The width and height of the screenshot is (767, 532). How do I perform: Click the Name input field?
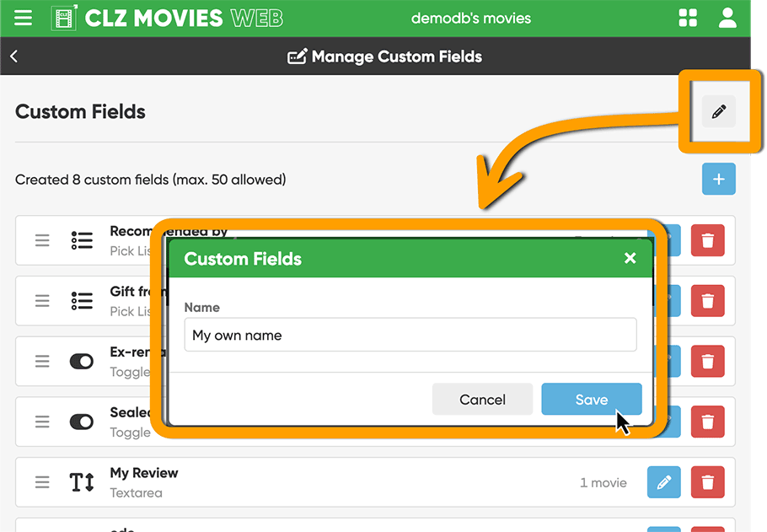pos(410,335)
